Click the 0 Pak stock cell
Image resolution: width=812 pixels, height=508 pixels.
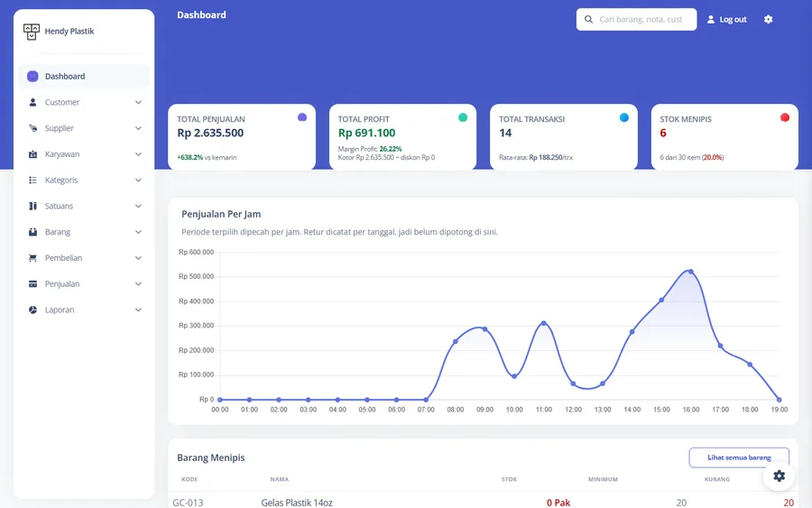tap(558, 503)
